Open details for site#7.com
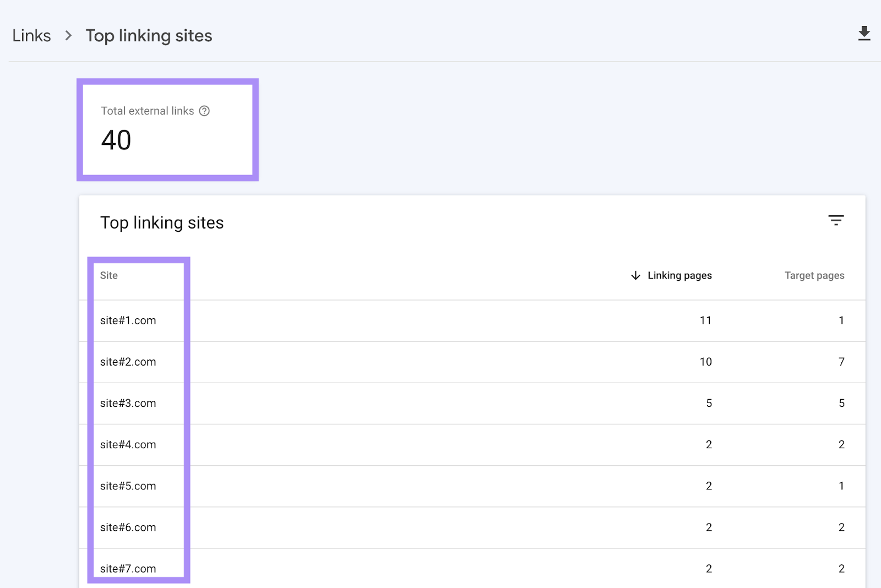The height and width of the screenshot is (588, 881). coord(128,568)
